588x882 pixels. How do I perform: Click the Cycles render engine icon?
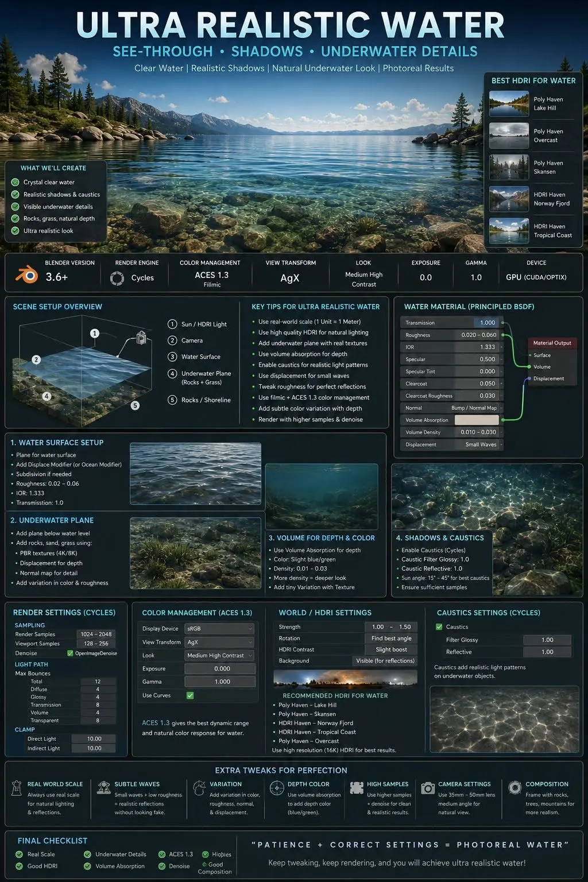coord(117,278)
